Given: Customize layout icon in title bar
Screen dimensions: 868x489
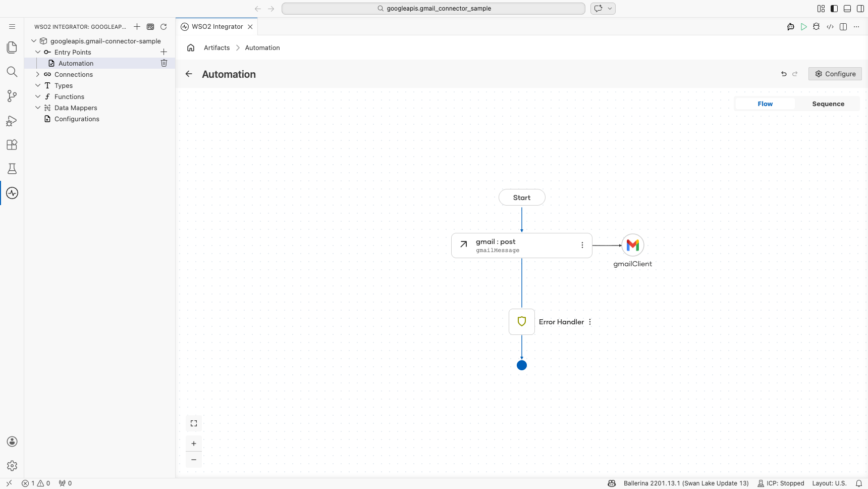Looking at the screenshot, I should point(821,9).
